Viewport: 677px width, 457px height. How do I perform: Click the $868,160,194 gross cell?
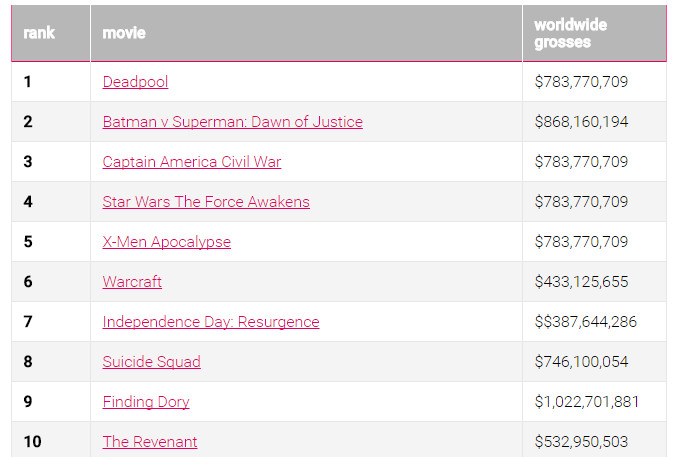581,122
